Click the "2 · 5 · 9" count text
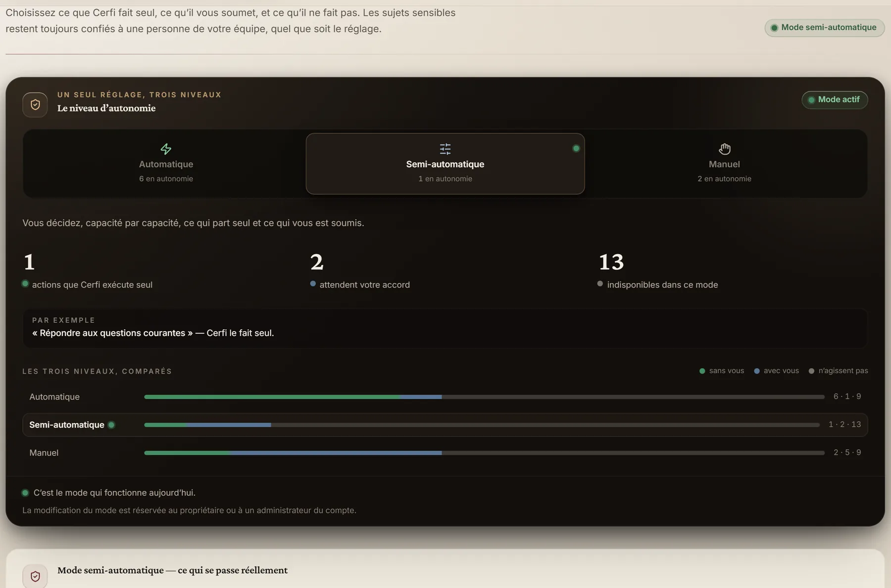The width and height of the screenshot is (891, 588). [x=847, y=452]
